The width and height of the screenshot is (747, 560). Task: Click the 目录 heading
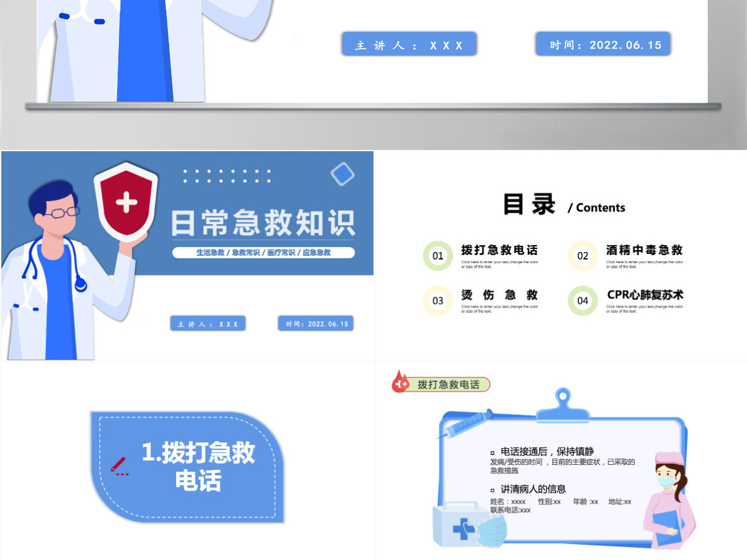(x=529, y=204)
